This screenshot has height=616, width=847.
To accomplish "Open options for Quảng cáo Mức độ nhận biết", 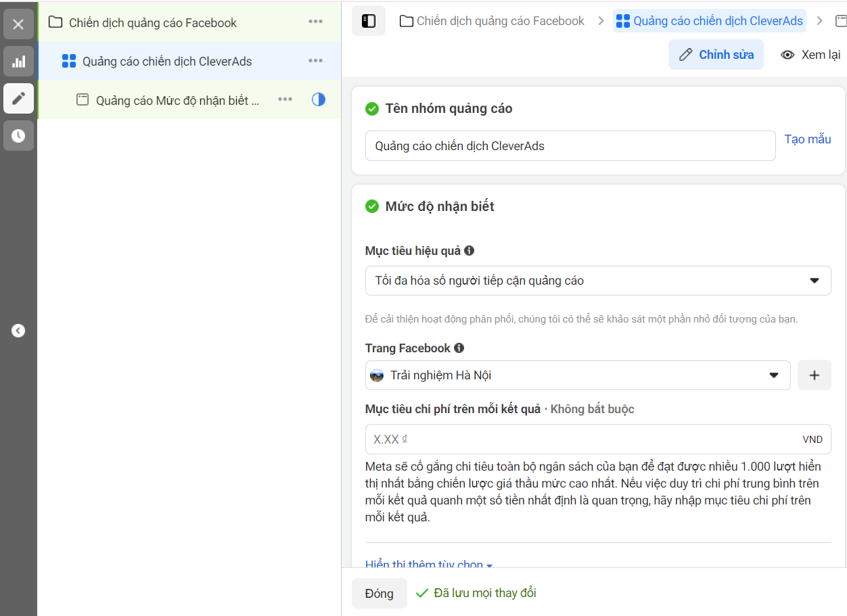I will click(x=285, y=99).
